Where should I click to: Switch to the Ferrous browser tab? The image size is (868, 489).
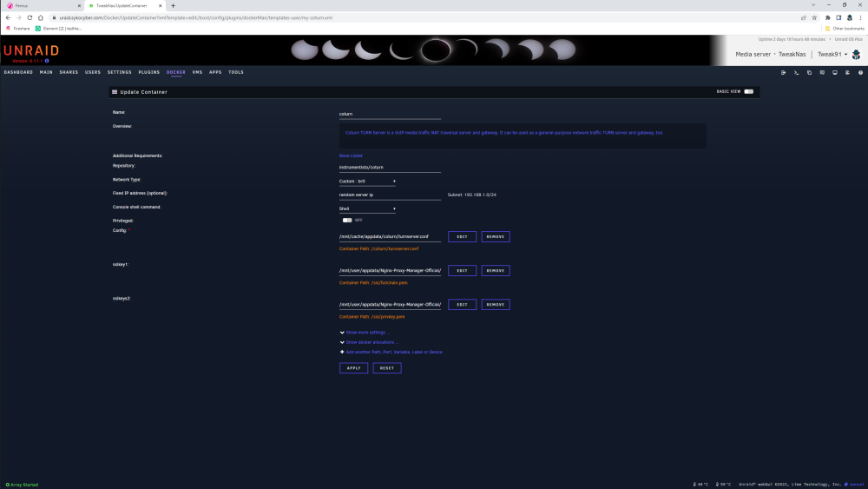coord(43,5)
